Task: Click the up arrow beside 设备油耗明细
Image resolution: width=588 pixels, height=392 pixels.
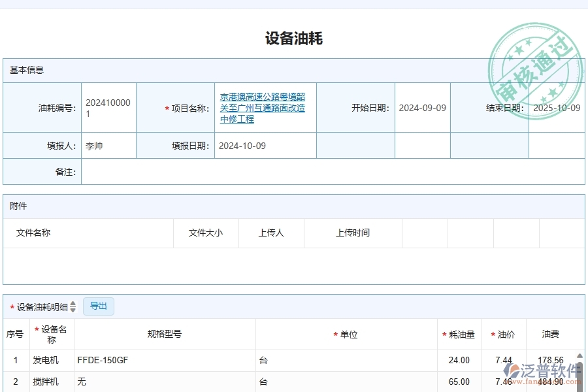Action: (74, 303)
